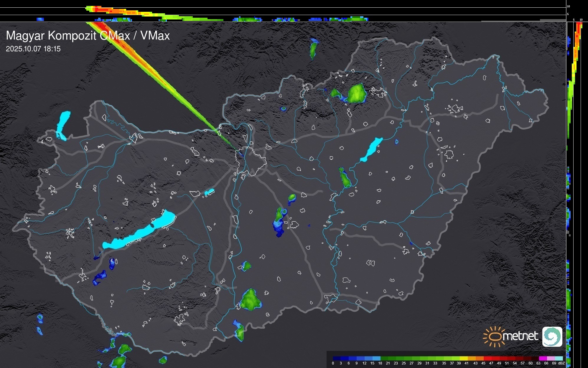Click the Budapest city outline
Screen dimensions: 588x368
(251, 161)
